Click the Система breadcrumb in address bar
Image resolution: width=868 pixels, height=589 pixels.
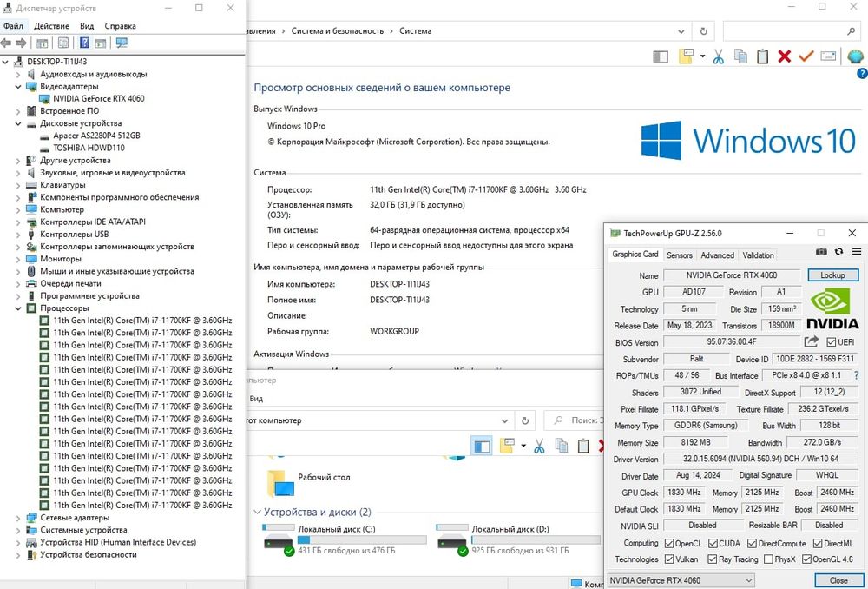coord(415,31)
